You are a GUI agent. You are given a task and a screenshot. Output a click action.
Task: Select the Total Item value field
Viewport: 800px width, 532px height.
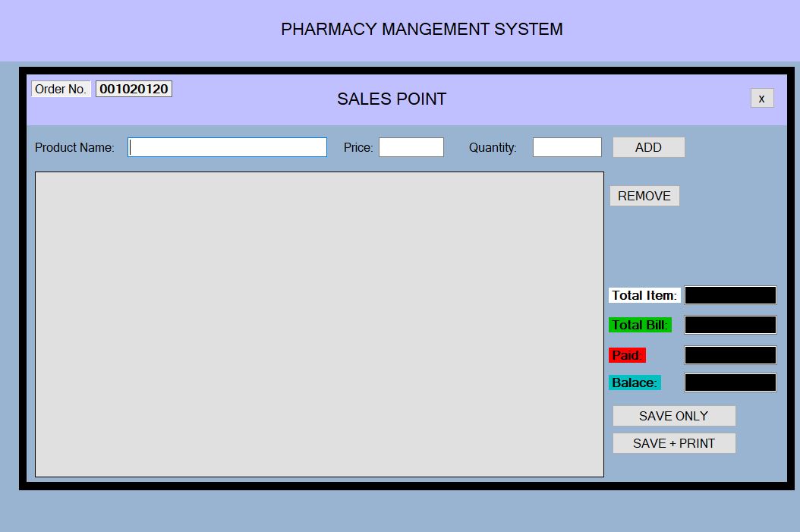coord(730,295)
